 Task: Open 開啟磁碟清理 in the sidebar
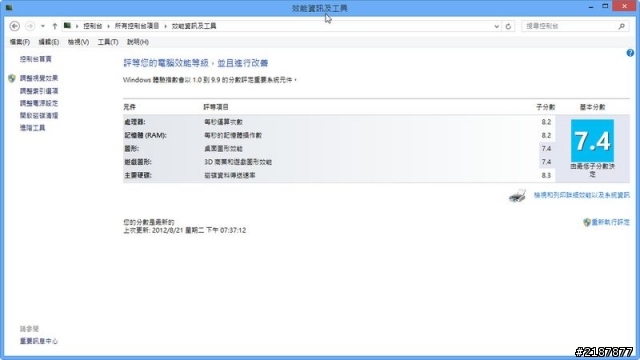coord(39,116)
